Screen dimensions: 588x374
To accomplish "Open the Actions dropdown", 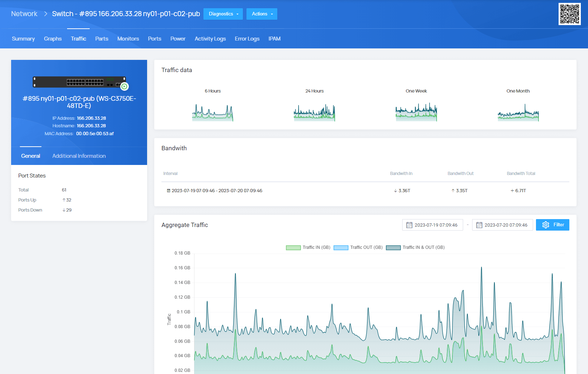I will pos(262,14).
